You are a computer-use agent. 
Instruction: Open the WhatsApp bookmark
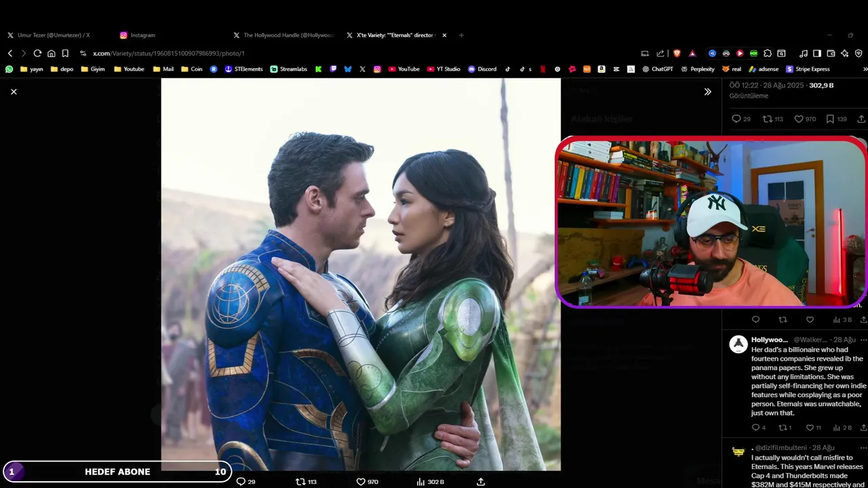coord(9,69)
